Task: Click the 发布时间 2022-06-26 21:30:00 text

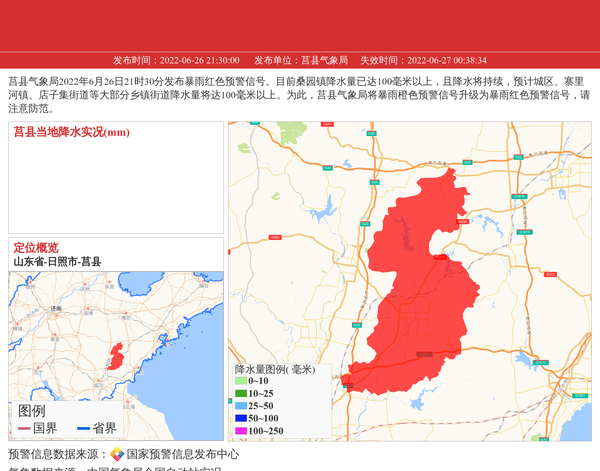Action: [x=176, y=60]
